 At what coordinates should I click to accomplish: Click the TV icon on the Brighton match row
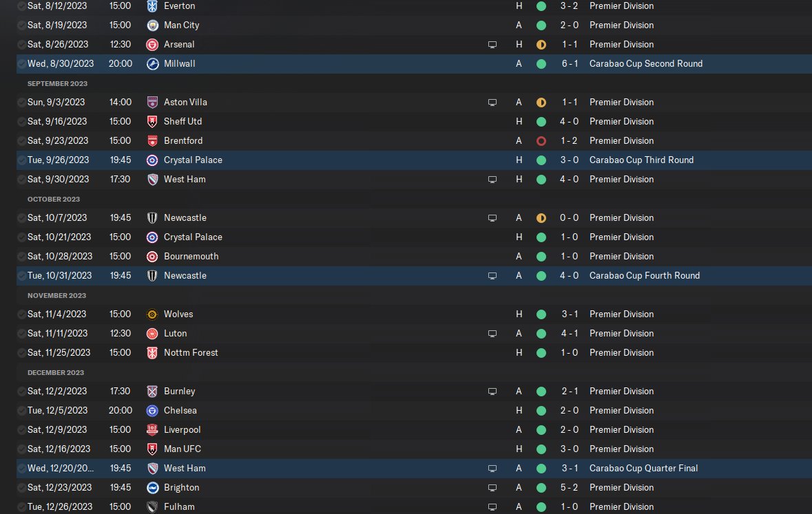coord(492,487)
